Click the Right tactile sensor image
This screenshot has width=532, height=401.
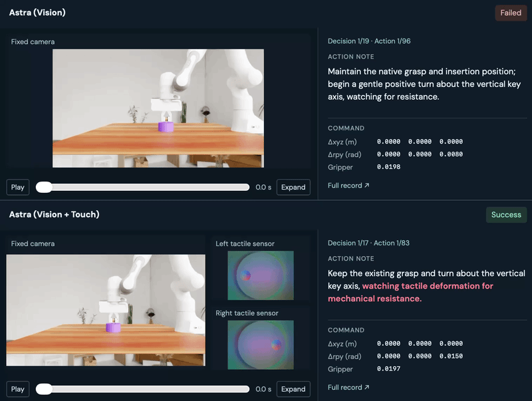tap(261, 344)
